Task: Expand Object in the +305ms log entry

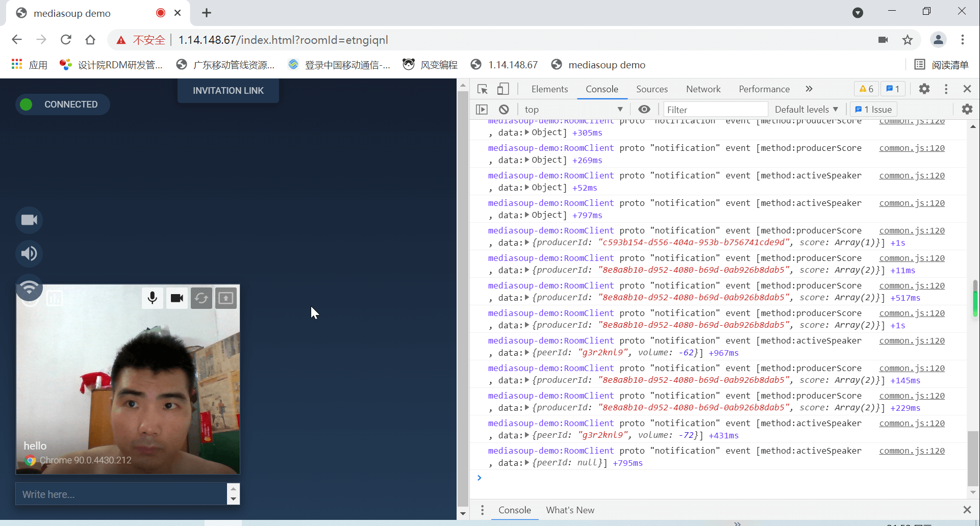Action: (x=527, y=133)
